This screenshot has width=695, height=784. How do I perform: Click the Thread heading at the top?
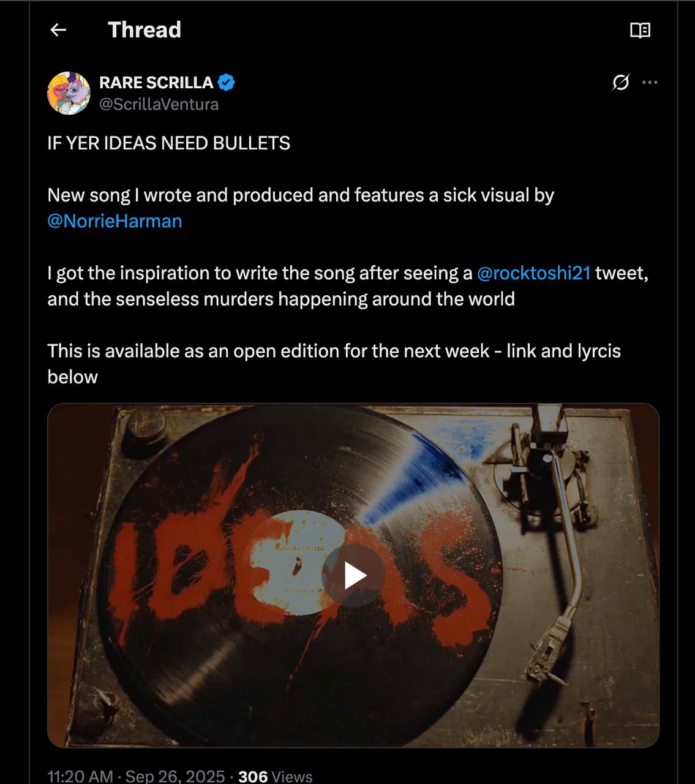pyautogui.click(x=145, y=29)
